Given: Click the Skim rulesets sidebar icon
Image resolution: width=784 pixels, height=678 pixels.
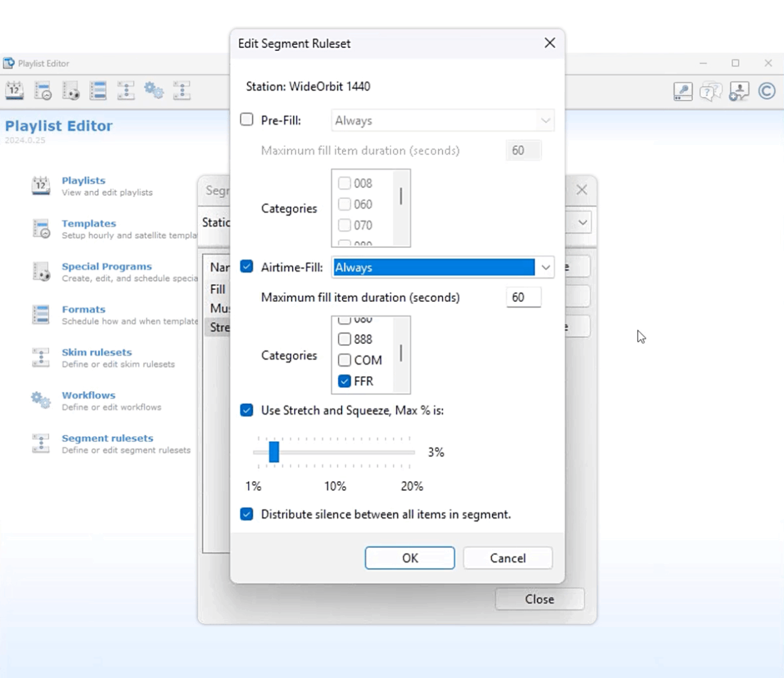Looking at the screenshot, I should tap(41, 358).
